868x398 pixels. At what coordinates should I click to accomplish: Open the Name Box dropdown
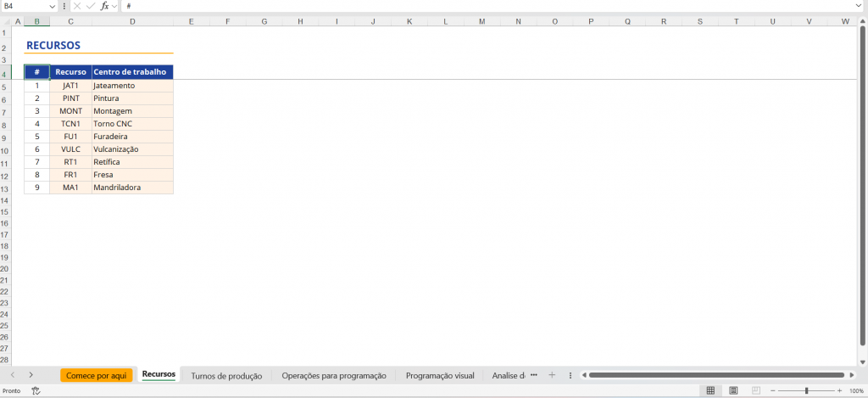click(52, 6)
